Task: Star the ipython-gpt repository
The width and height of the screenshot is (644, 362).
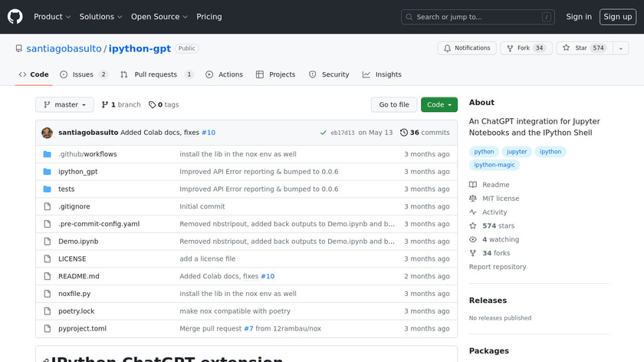Action: [575, 48]
